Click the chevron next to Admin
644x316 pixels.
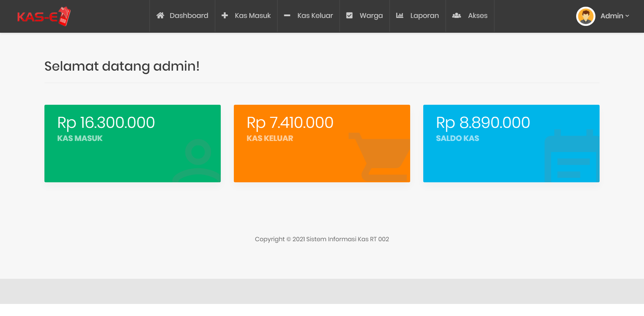[x=628, y=16]
